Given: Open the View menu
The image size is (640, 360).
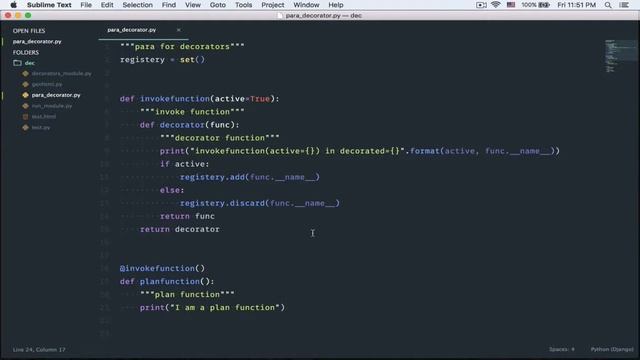Looking at the screenshot, I should 193,5.
